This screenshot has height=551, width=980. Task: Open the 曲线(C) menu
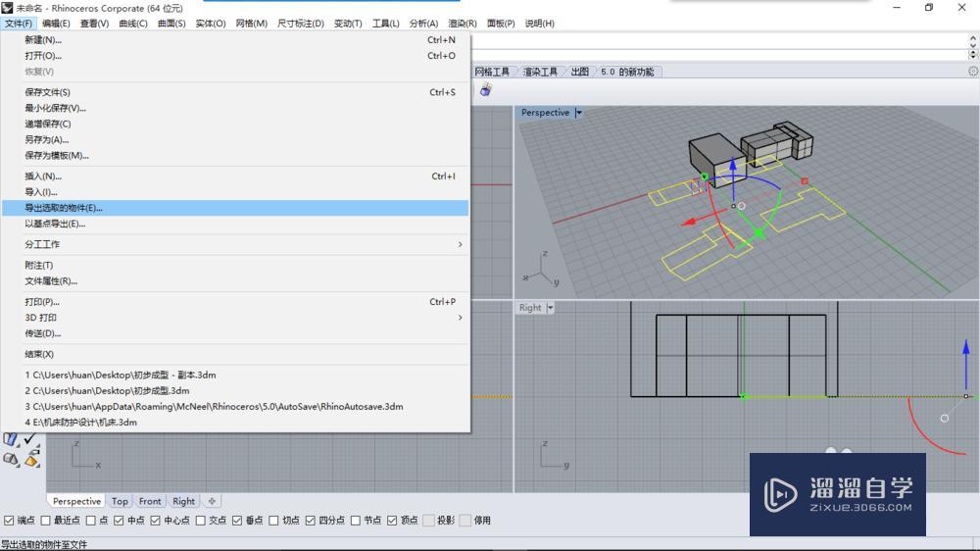click(133, 24)
